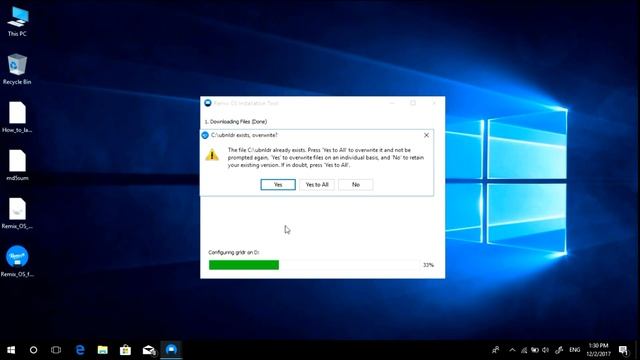
Task: Open People icon in system tray
Action: coord(496,350)
